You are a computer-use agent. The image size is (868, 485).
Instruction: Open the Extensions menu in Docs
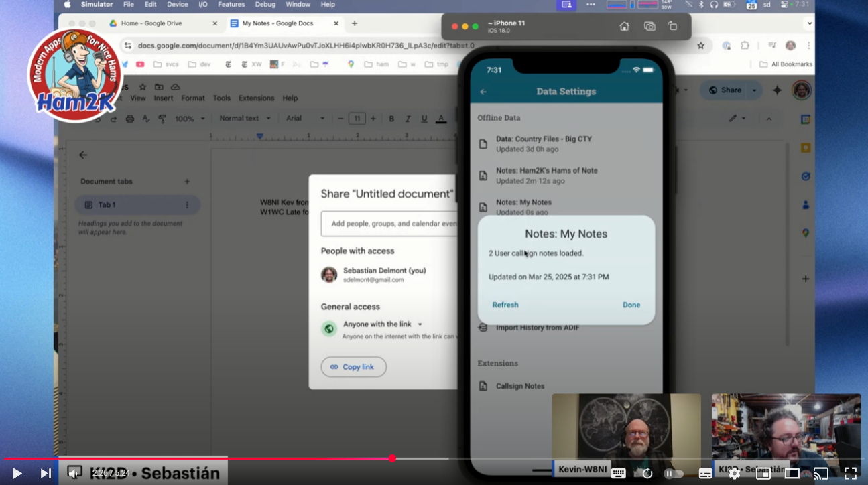pyautogui.click(x=256, y=98)
